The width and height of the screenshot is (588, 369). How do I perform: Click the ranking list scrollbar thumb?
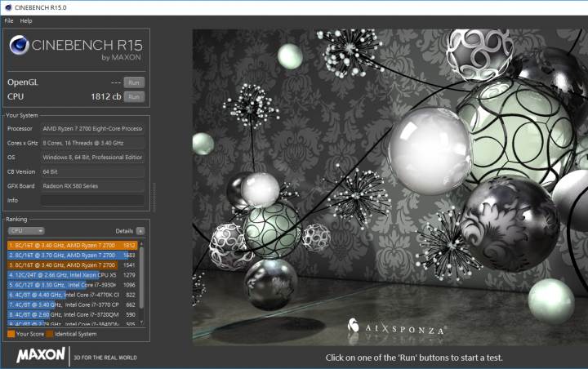pos(141,278)
